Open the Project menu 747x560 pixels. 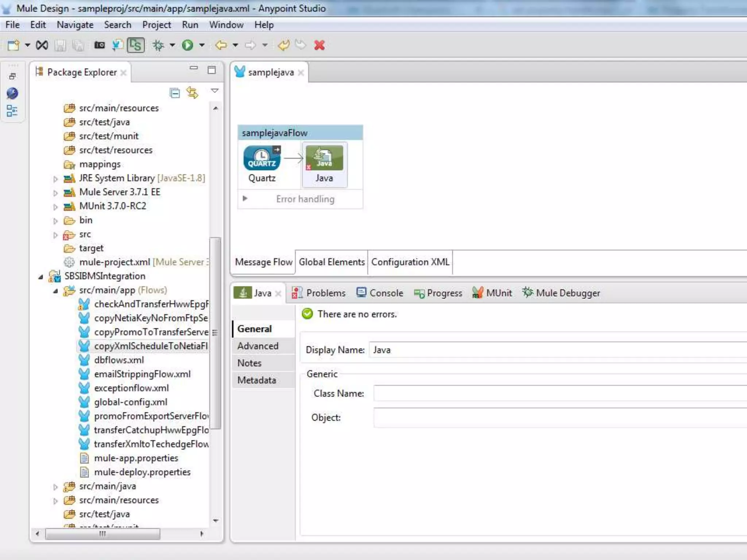pos(156,25)
